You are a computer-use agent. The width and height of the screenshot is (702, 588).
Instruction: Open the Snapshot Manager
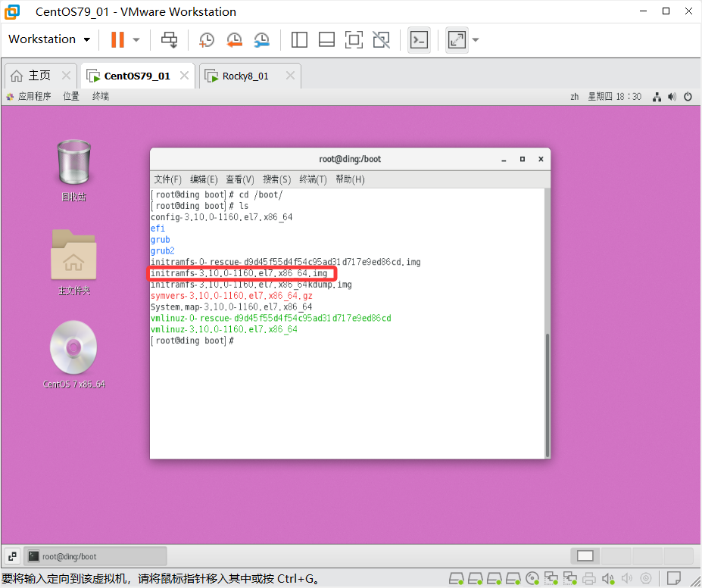262,39
